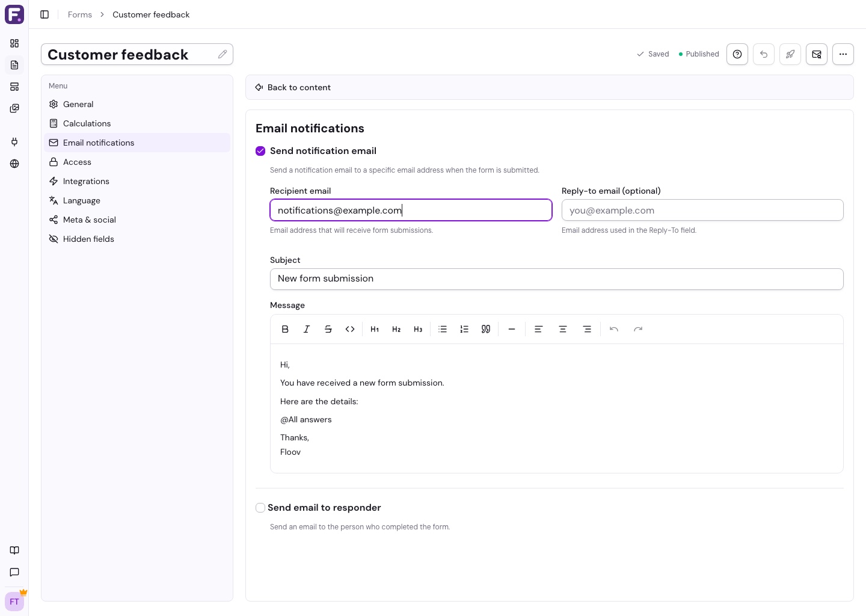
Task: Enable Send email to responder
Action: coord(260,508)
